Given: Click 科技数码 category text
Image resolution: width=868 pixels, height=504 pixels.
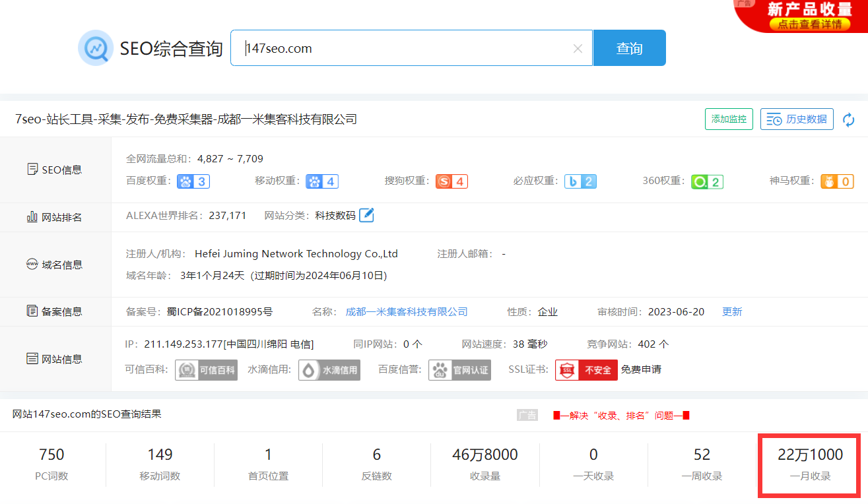Looking at the screenshot, I should (x=335, y=216).
